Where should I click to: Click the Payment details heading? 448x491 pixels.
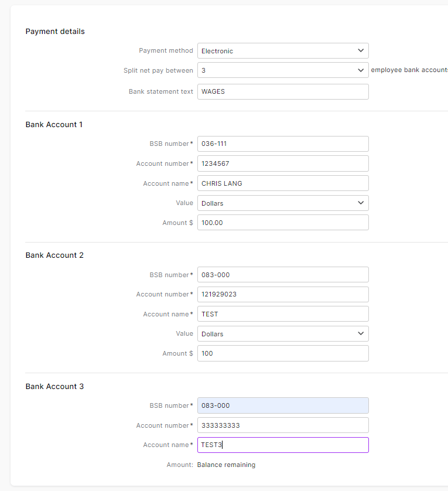[55, 32]
